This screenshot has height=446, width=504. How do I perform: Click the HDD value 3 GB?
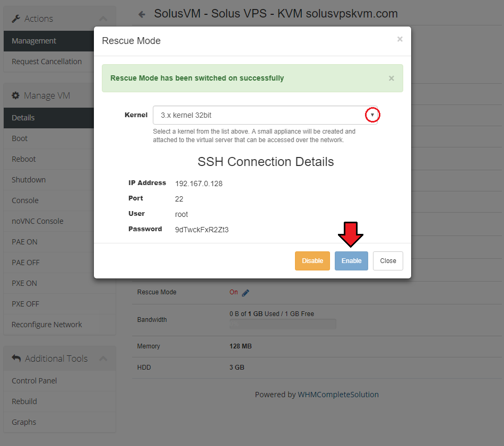[237, 368]
